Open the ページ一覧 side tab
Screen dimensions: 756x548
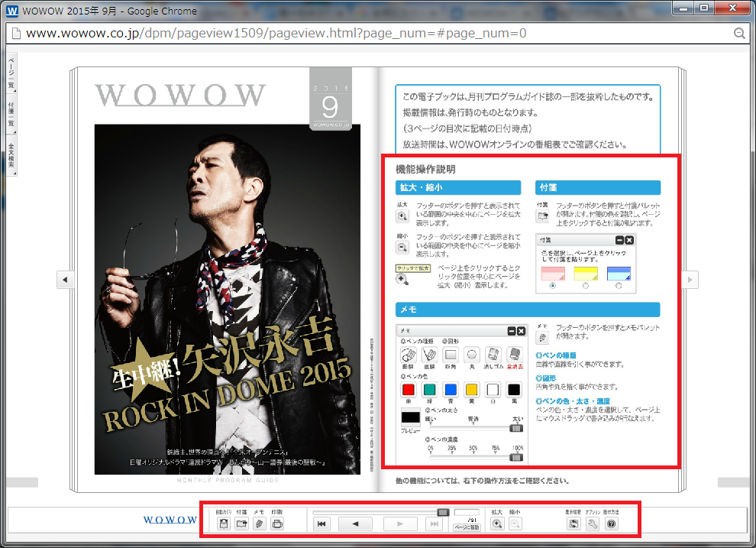[11, 73]
